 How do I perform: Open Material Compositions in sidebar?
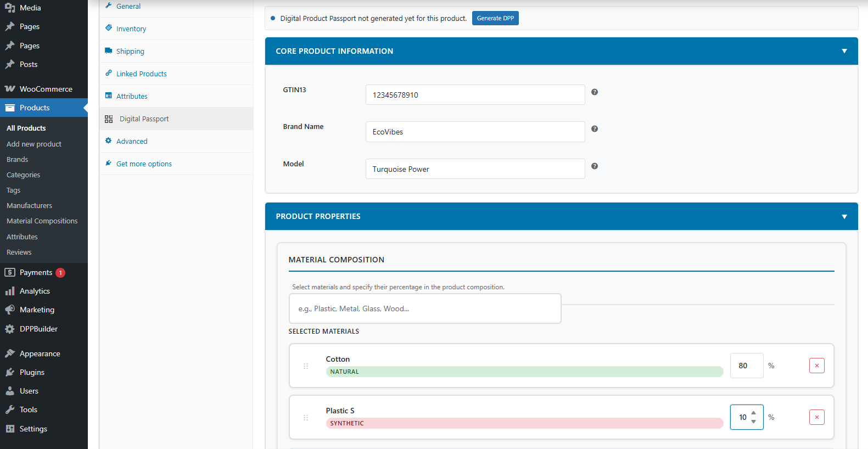(42, 221)
